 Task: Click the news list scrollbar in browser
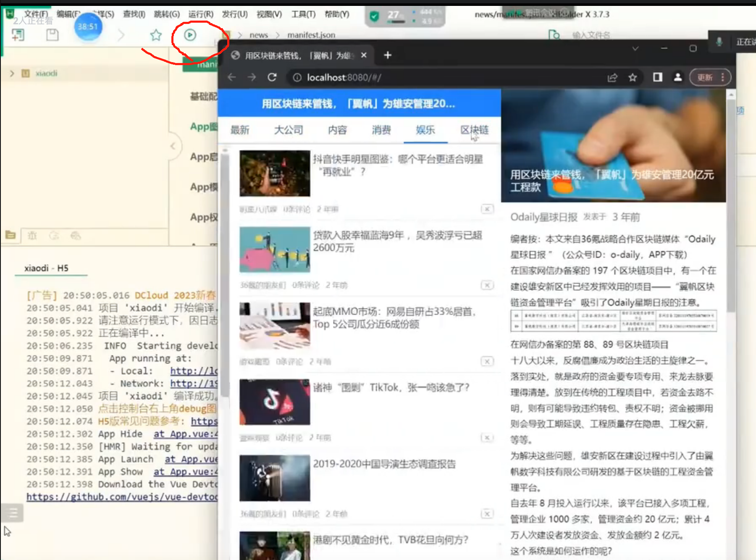click(x=225, y=276)
